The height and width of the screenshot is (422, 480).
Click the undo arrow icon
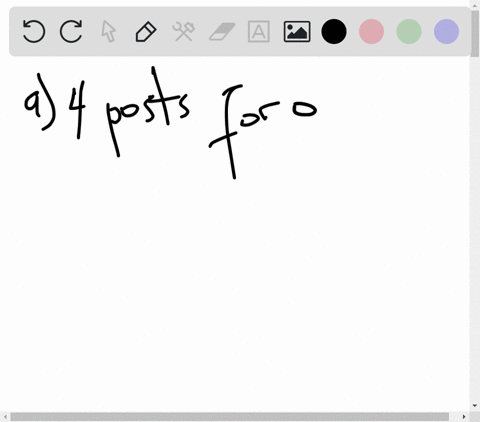pyautogui.click(x=34, y=31)
